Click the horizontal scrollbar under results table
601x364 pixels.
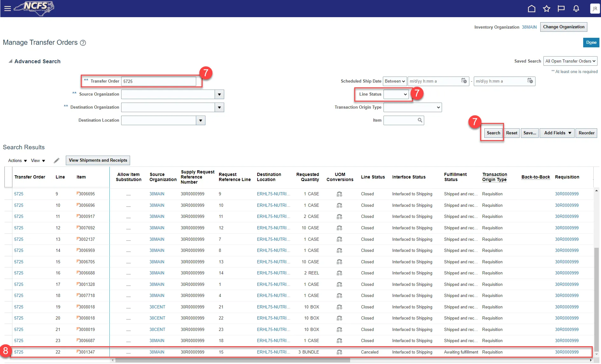(x=232, y=360)
